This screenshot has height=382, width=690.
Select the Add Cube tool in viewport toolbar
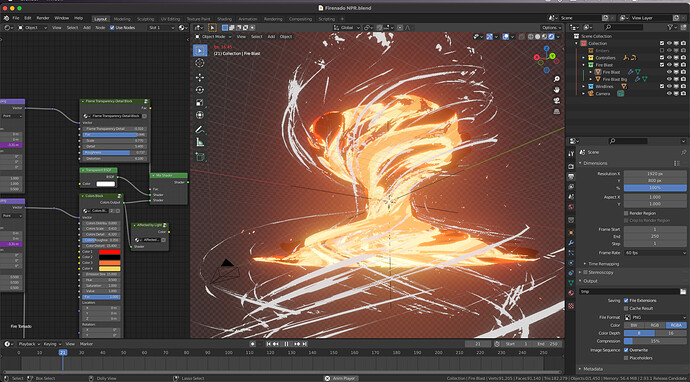[200, 157]
